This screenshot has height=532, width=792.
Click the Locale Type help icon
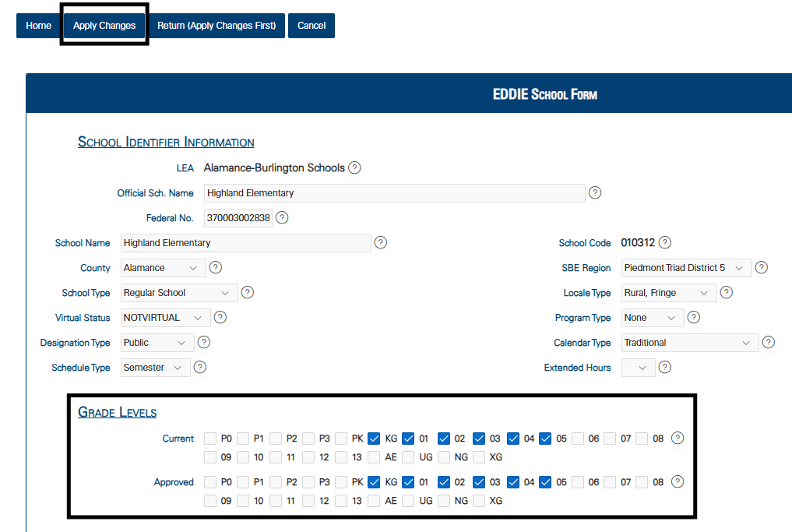[726, 292]
